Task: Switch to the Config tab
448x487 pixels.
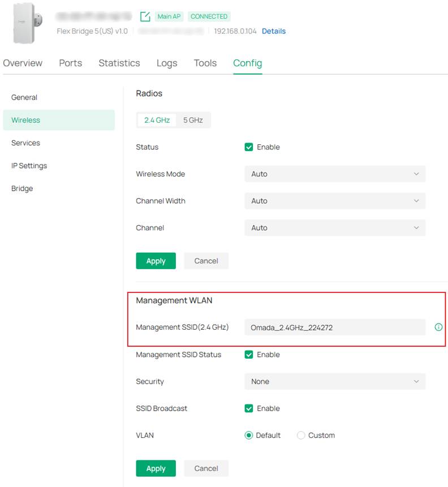Action: tap(248, 63)
